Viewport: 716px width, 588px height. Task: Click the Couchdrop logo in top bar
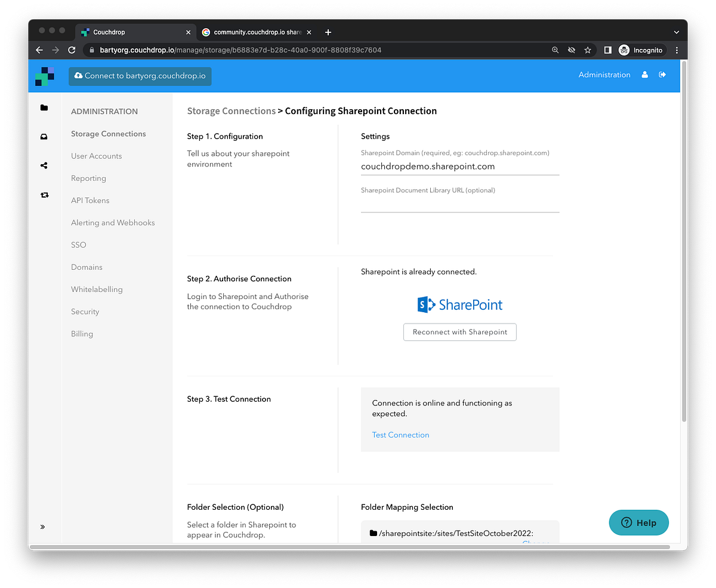pyautogui.click(x=45, y=76)
